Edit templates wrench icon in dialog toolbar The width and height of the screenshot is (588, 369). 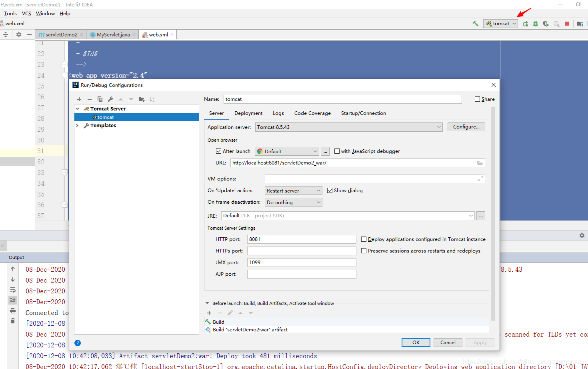110,99
